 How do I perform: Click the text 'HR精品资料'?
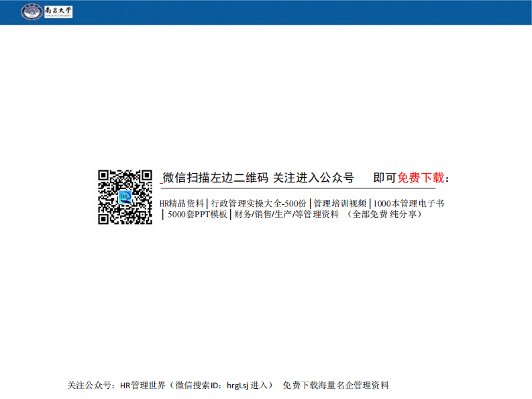182,204
